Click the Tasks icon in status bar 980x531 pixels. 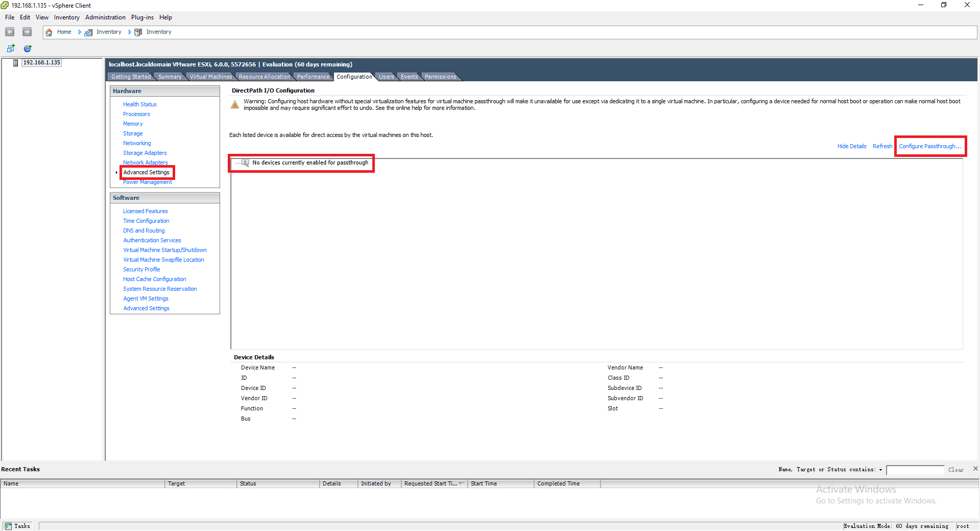point(8,526)
